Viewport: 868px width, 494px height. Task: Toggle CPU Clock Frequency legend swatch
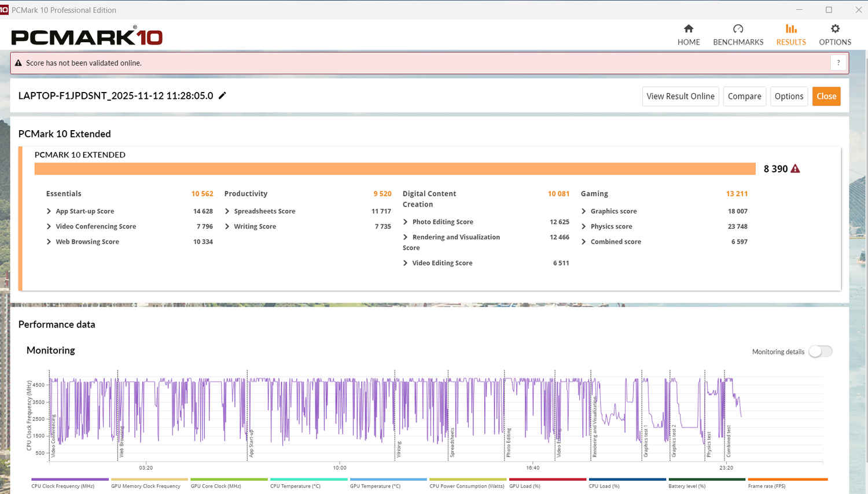tap(69, 480)
